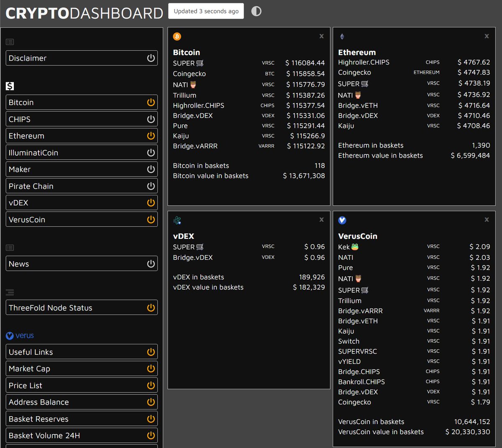Viewport: 502px width, 448px height.
Task: Toggle the Useful Links power switch
Action: point(151,352)
